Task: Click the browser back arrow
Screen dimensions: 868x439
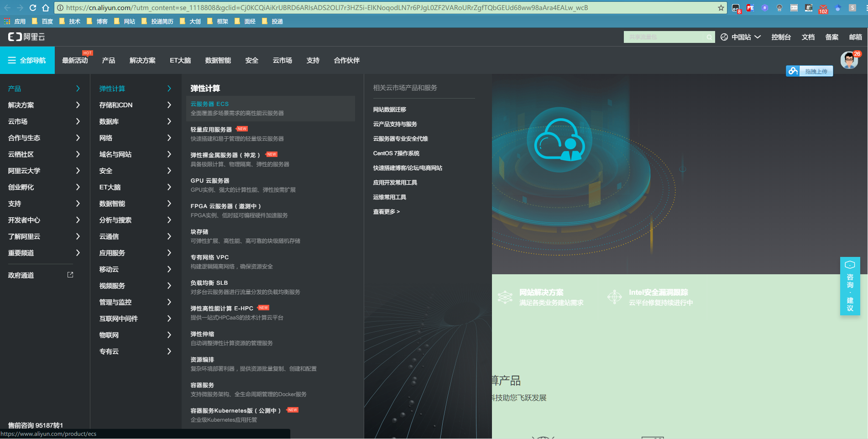Action: coord(7,8)
